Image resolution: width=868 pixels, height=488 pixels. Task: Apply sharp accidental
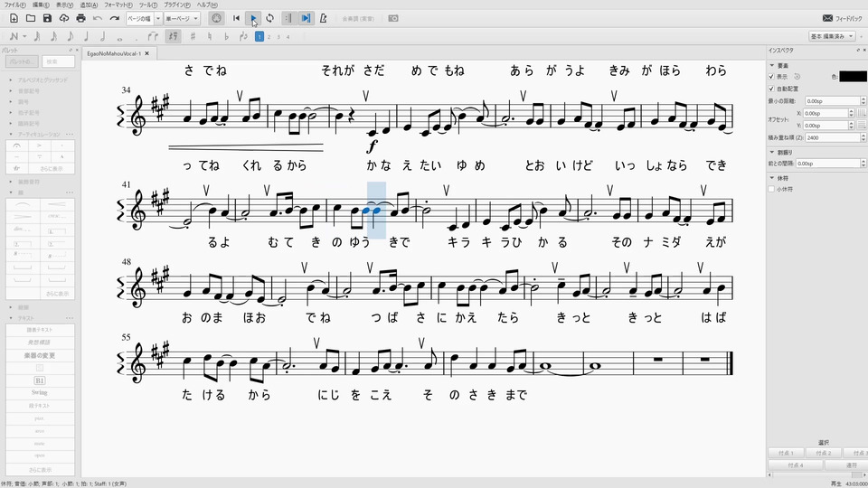[x=193, y=36]
